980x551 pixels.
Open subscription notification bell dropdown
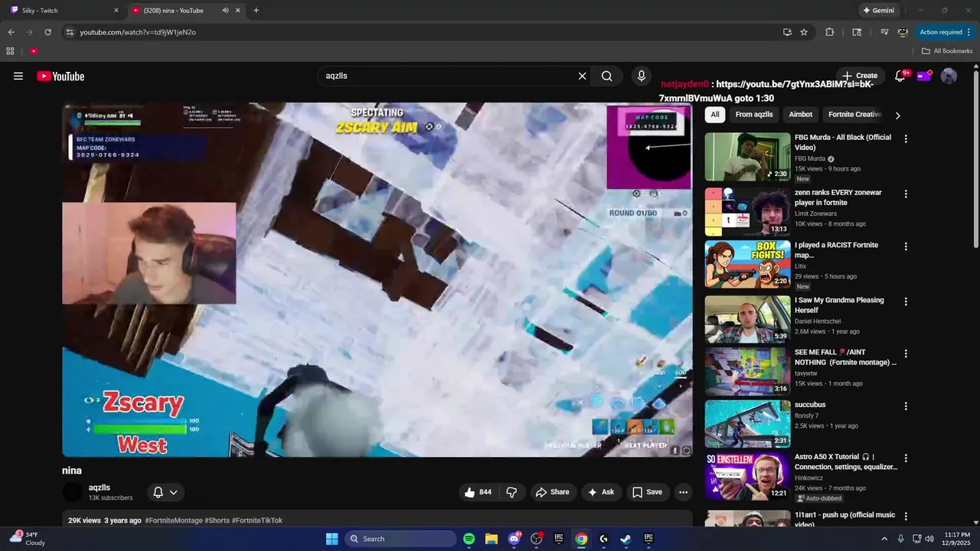(x=165, y=492)
